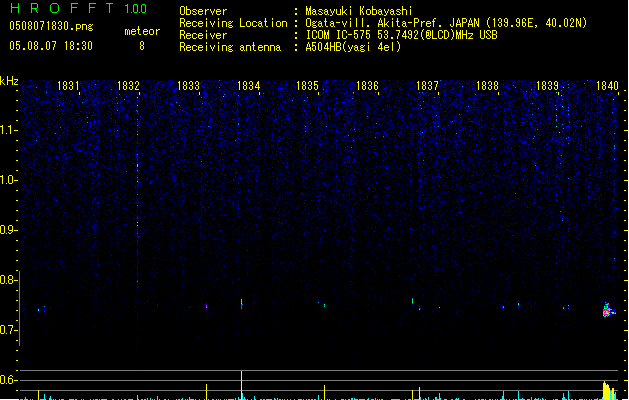629x400 pixels.
Task: Click the Receiving Location label
Action: click(x=233, y=23)
